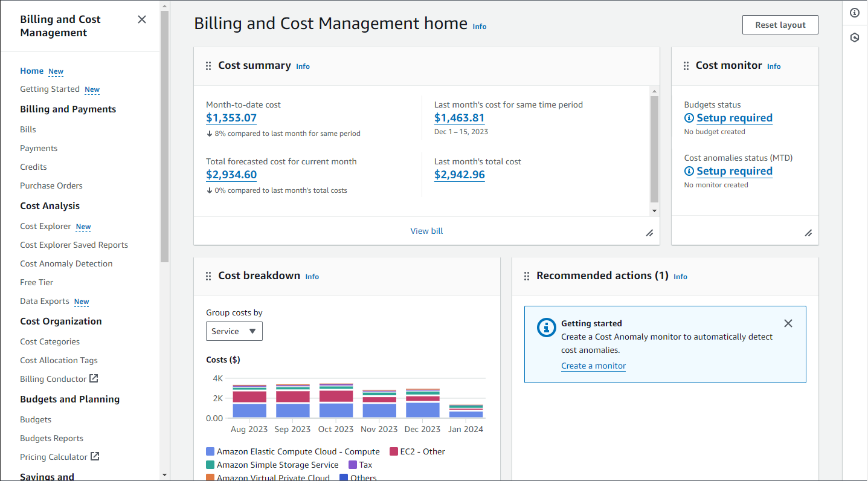Open forecasted cost $2,934.60
868x481 pixels.
point(231,175)
